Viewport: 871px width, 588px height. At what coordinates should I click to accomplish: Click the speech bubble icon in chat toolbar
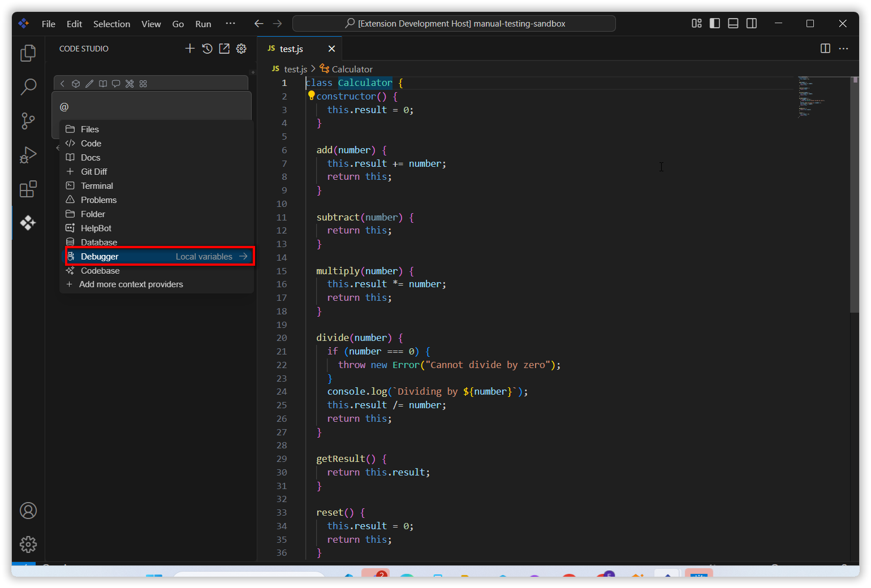[x=116, y=84]
